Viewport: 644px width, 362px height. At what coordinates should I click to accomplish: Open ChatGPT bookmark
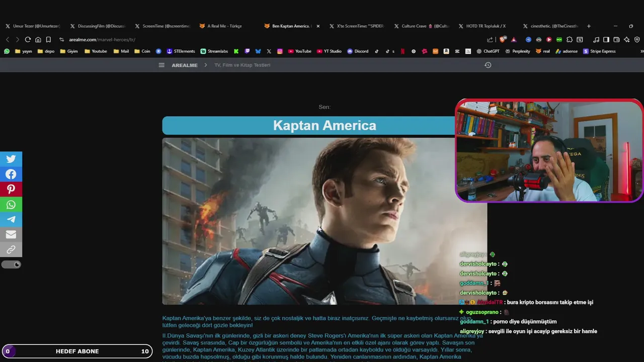tap(488, 51)
